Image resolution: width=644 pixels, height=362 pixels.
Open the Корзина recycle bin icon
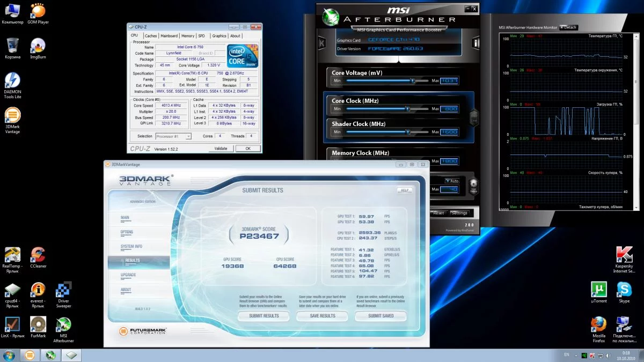(12, 49)
